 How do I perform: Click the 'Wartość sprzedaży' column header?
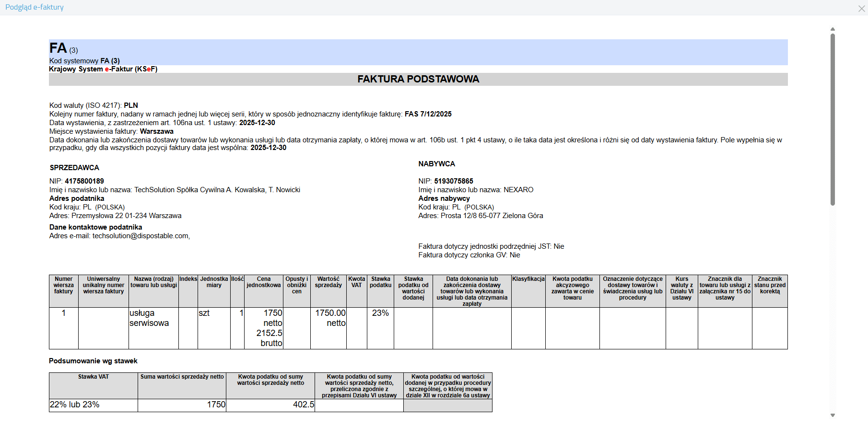tap(328, 282)
